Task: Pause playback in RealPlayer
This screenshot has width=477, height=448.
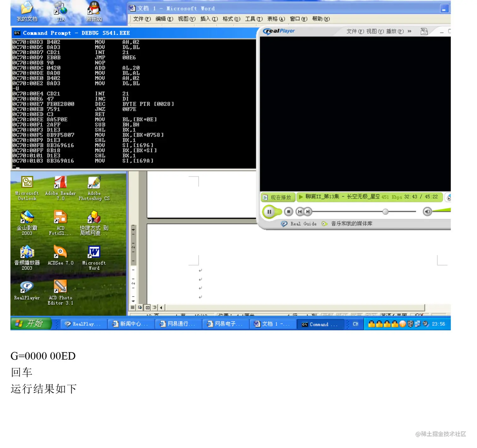Action: point(269,212)
